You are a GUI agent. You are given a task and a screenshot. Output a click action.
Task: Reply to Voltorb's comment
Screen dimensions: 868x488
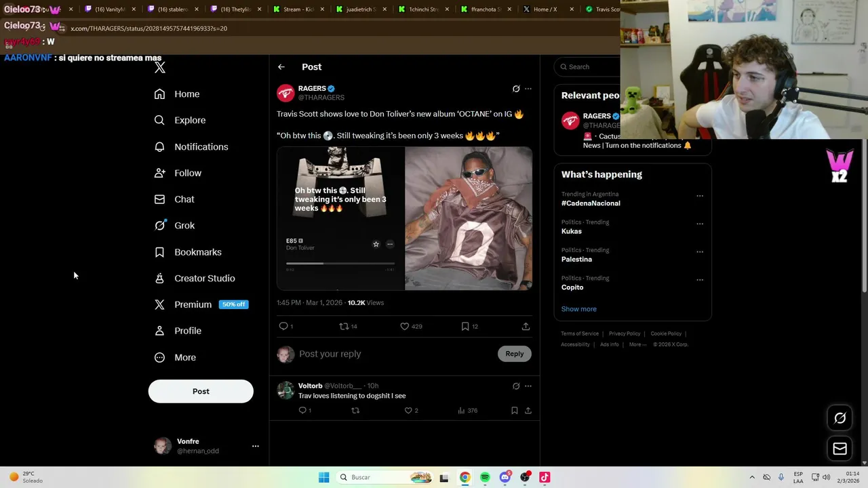pyautogui.click(x=302, y=411)
